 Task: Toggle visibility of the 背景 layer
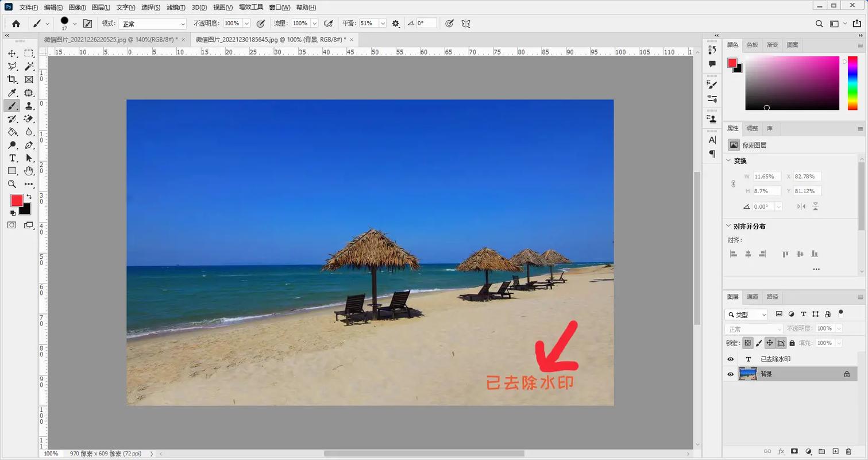(x=731, y=374)
